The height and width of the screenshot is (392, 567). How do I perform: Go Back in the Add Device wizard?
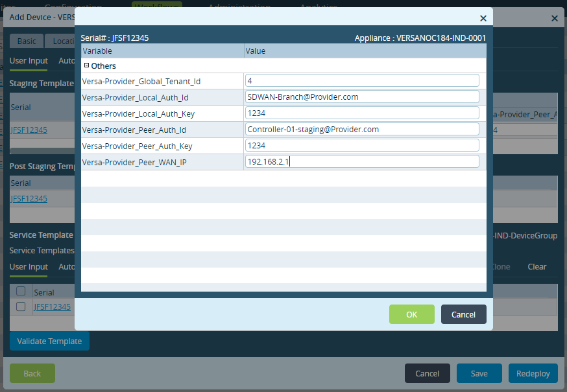(x=32, y=373)
